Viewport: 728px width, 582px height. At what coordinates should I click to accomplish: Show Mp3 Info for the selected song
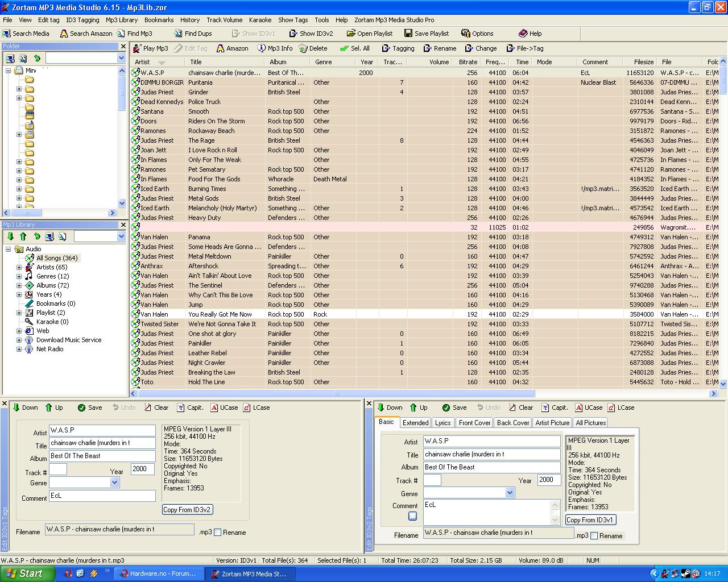point(275,48)
